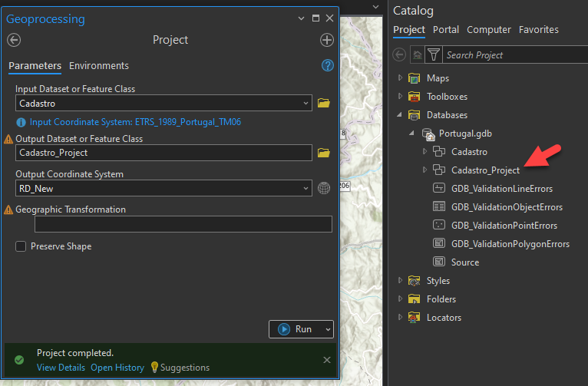Click the Catalog home icon

click(x=416, y=55)
